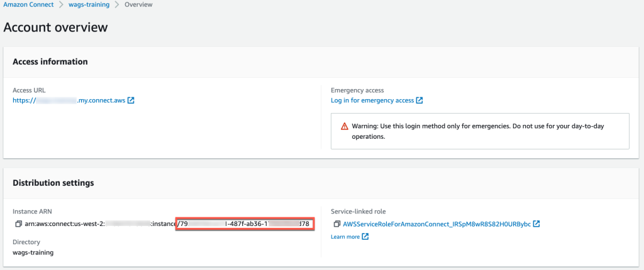
Task: Click the Directory label
Action: (x=26, y=242)
